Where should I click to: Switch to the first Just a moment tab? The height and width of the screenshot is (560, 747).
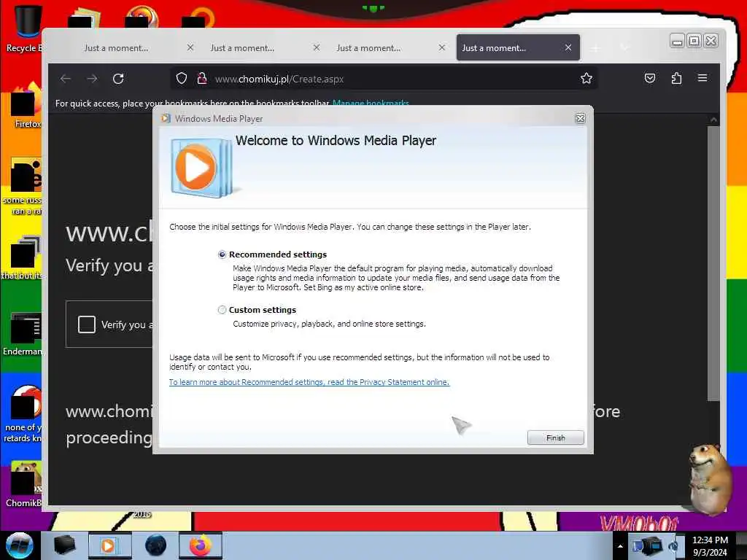[x=116, y=47]
